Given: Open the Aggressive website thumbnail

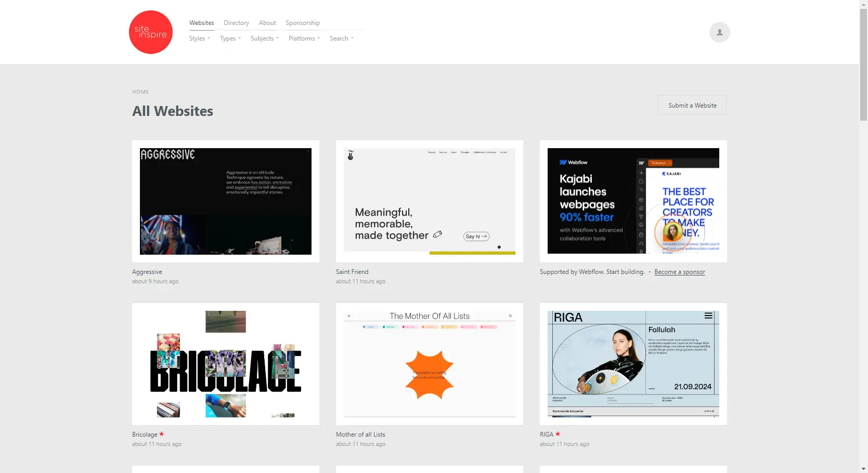Looking at the screenshot, I should pos(226,201).
